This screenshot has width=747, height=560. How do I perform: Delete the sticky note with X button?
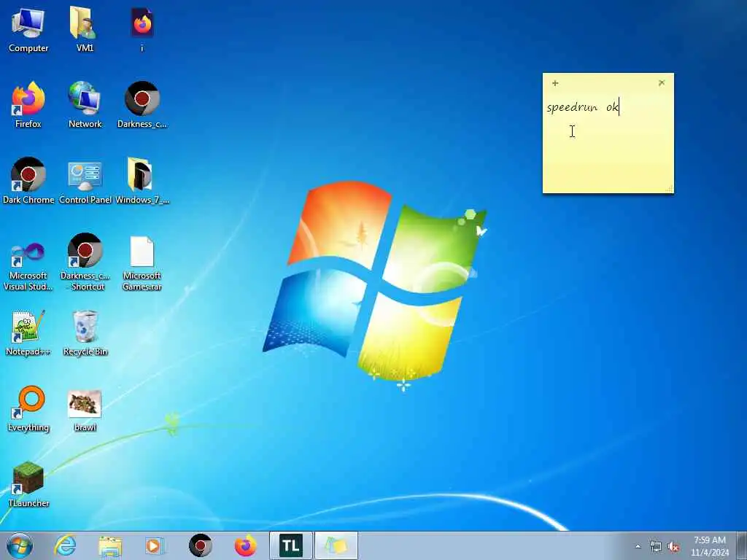coord(661,83)
